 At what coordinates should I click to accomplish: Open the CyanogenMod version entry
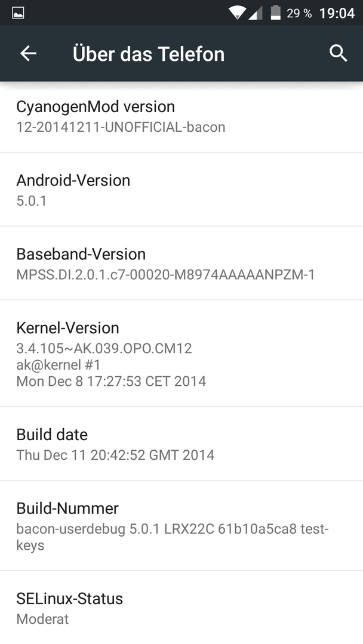(181, 117)
